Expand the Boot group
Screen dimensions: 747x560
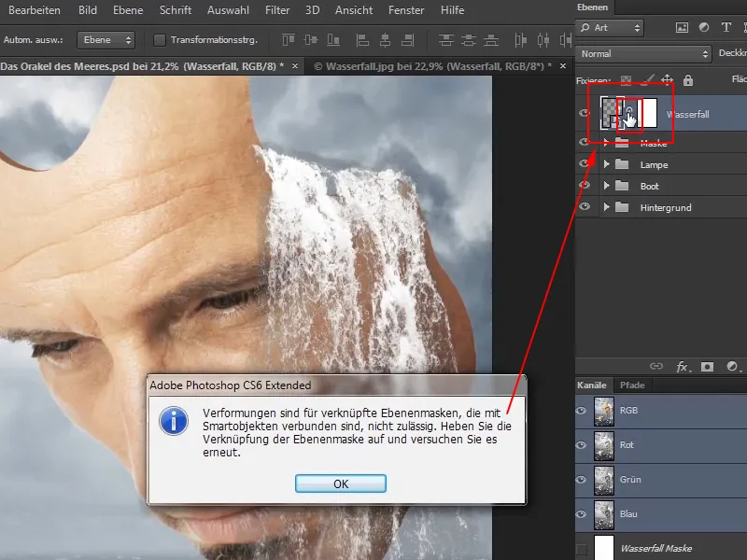tap(606, 185)
